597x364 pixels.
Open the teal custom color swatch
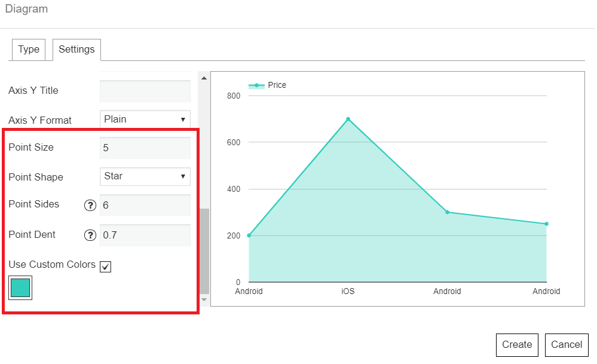click(20, 288)
